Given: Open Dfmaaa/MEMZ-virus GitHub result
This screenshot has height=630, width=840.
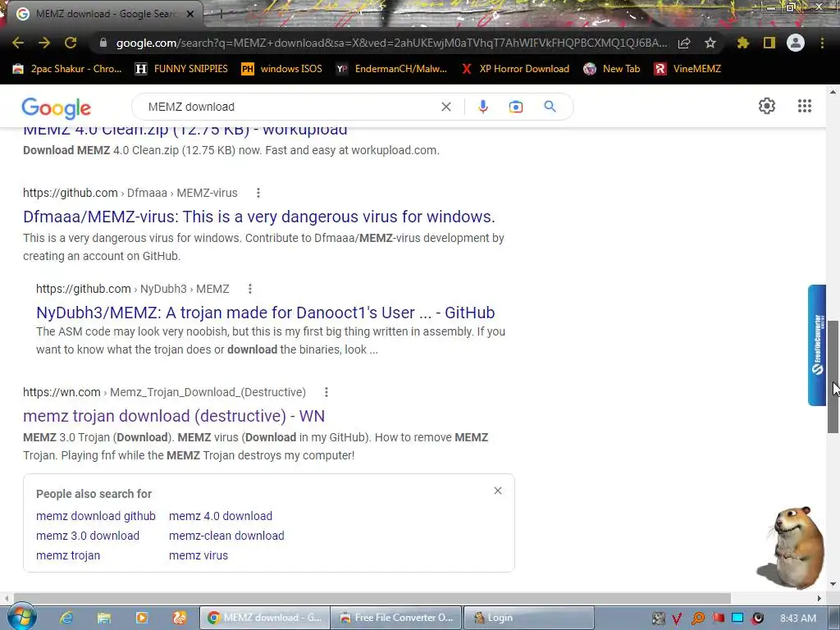Looking at the screenshot, I should (x=258, y=217).
